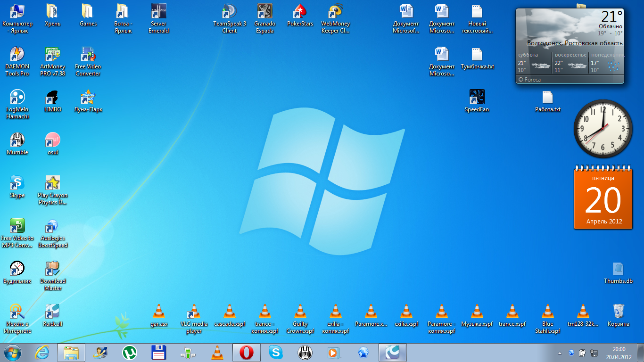Launch SpeedFan desktop shortcut
Viewport: 644px width, 362px height.
(x=477, y=101)
